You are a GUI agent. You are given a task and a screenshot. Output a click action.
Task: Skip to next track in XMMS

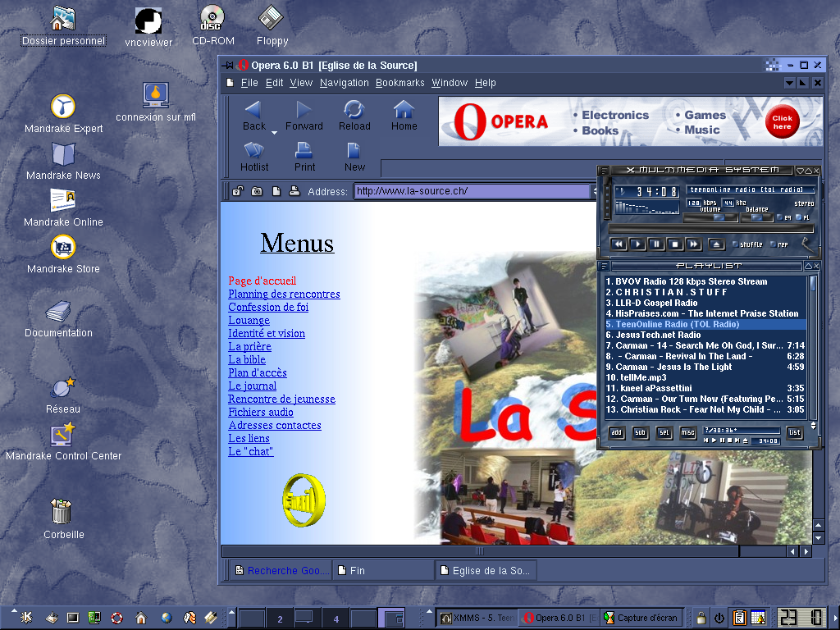click(694, 244)
